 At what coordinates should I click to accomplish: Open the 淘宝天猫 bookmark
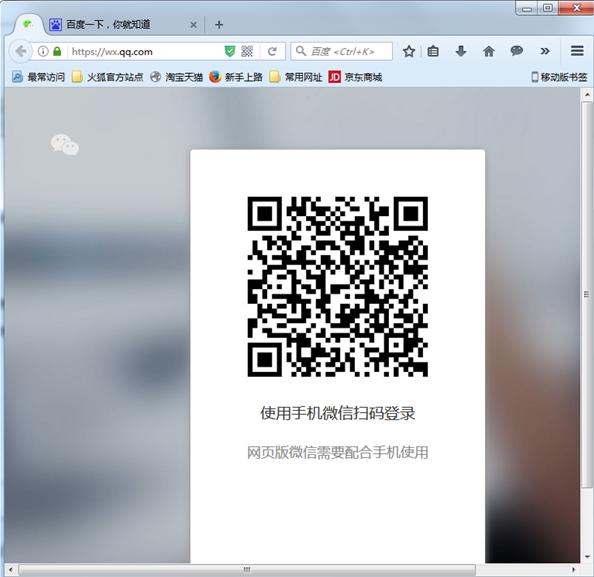177,77
